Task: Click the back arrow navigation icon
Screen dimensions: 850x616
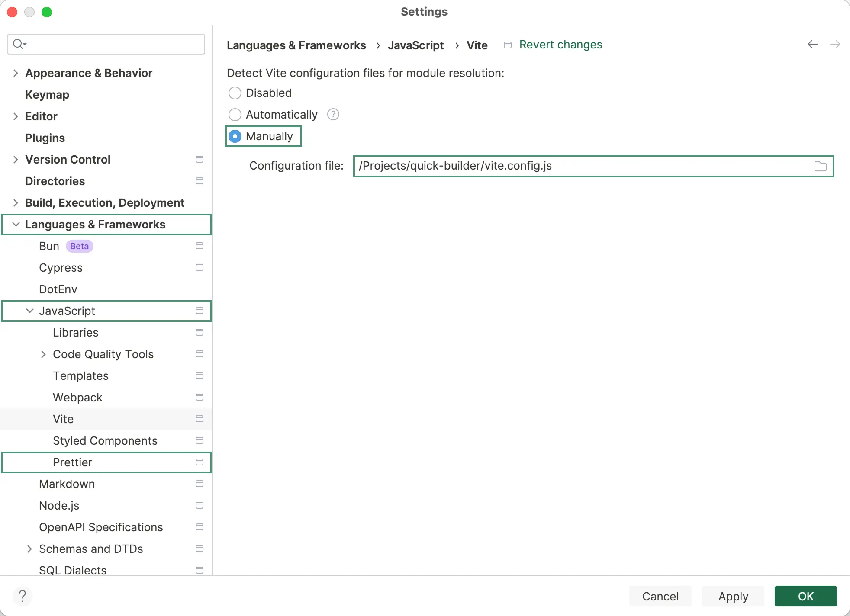Action: point(813,45)
